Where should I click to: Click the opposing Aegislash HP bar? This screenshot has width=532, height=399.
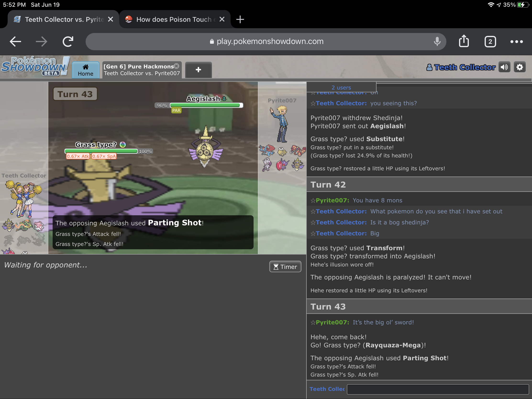pos(206,105)
